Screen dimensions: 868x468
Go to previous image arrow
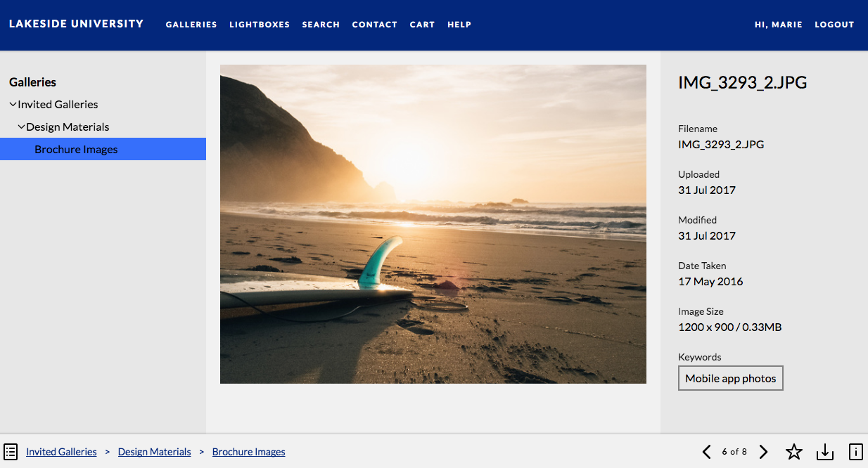pos(706,452)
